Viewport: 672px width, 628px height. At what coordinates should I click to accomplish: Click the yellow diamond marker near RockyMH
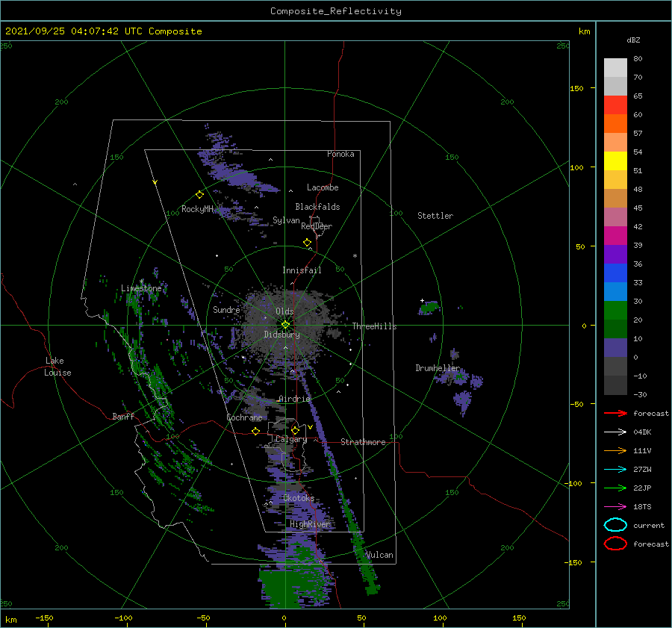pos(199,195)
